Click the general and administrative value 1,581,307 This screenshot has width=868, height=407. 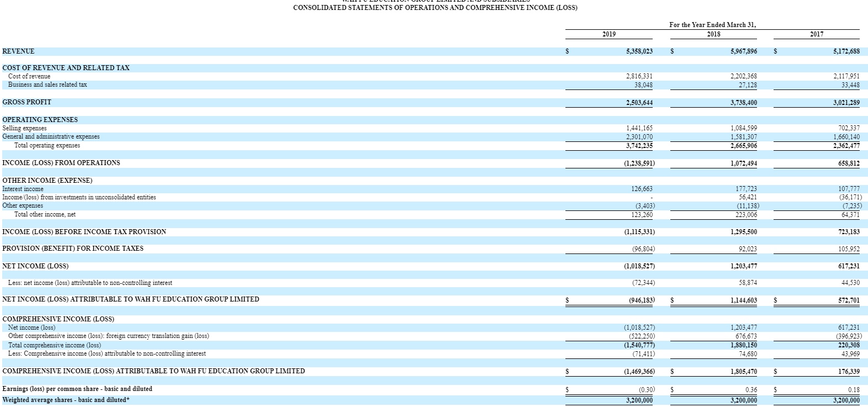point(744,137)
